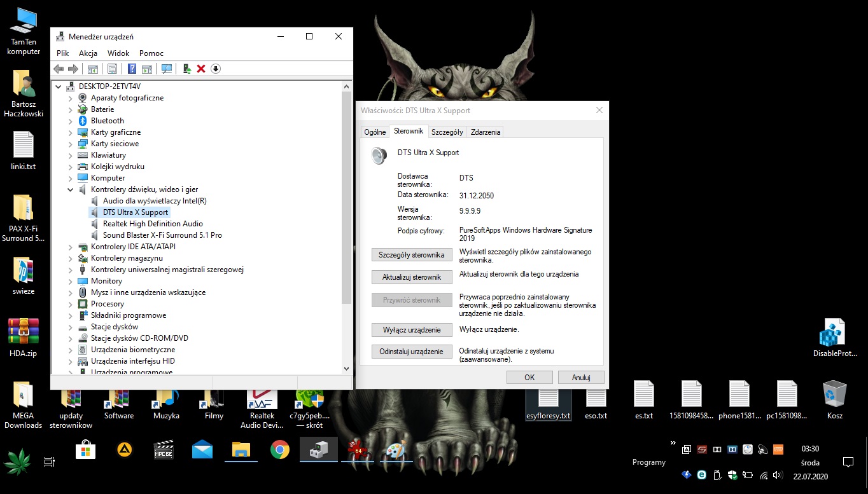
Task: Click Scan for hardware changes monitor icon
Action: [167, 69]
